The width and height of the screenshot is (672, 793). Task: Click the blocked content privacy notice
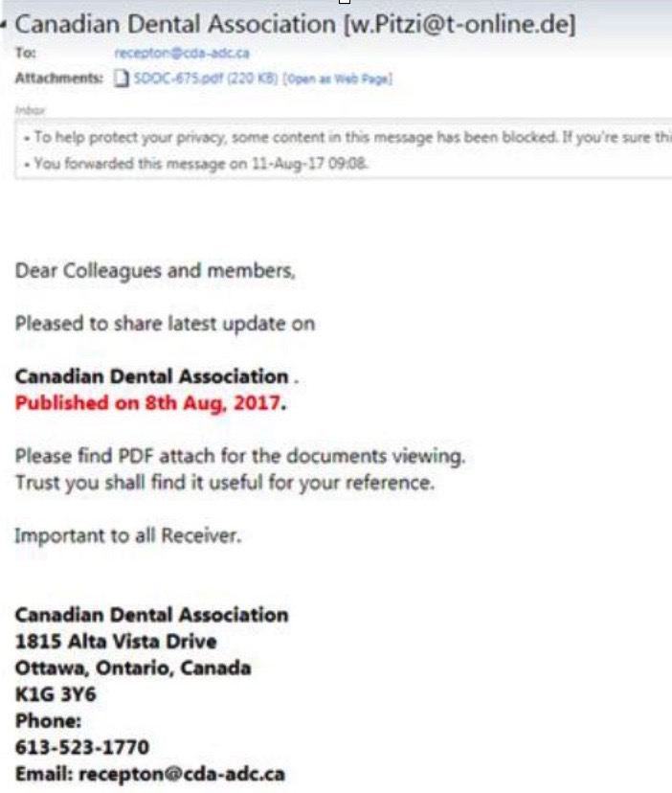pyautogui.click(x=348, y=137)
